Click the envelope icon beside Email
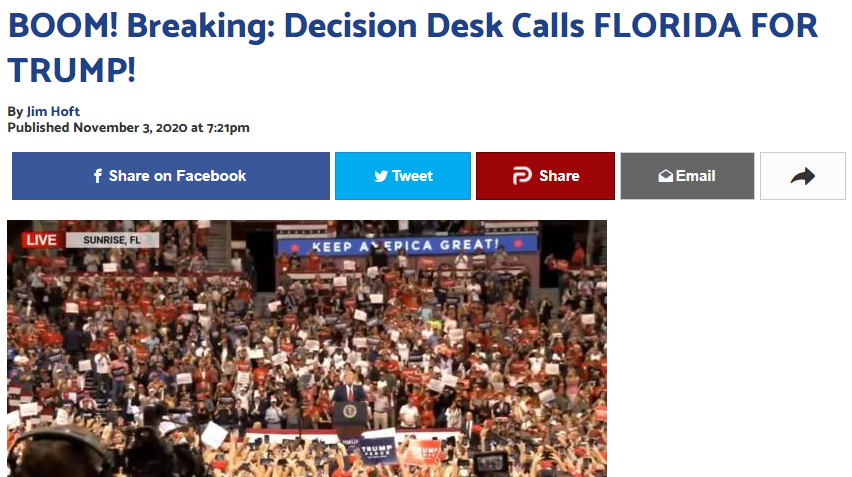The height and width of the screenshot is (477, 852). (x=666, y=176)
